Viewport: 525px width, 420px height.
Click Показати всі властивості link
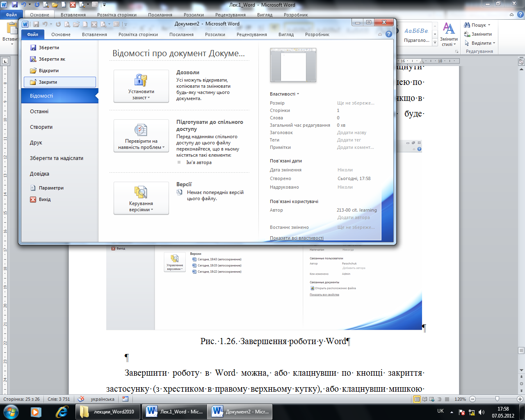(x=297, y=238)
